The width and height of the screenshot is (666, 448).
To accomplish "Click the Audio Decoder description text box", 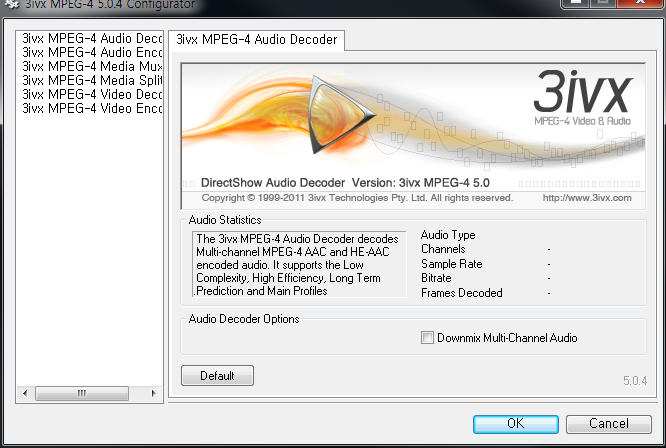I will [x=299, y=265].
